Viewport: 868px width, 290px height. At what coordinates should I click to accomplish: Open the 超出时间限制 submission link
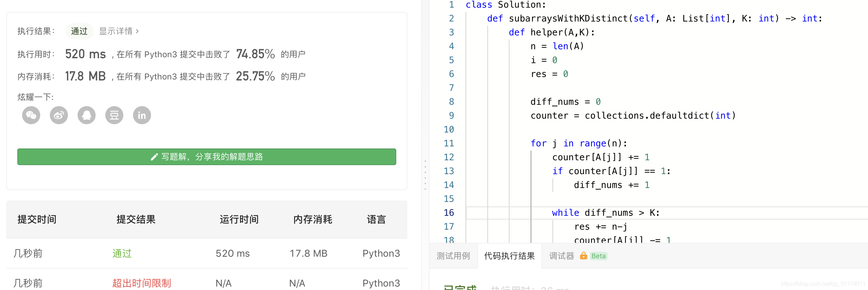[x=141, y=283]
